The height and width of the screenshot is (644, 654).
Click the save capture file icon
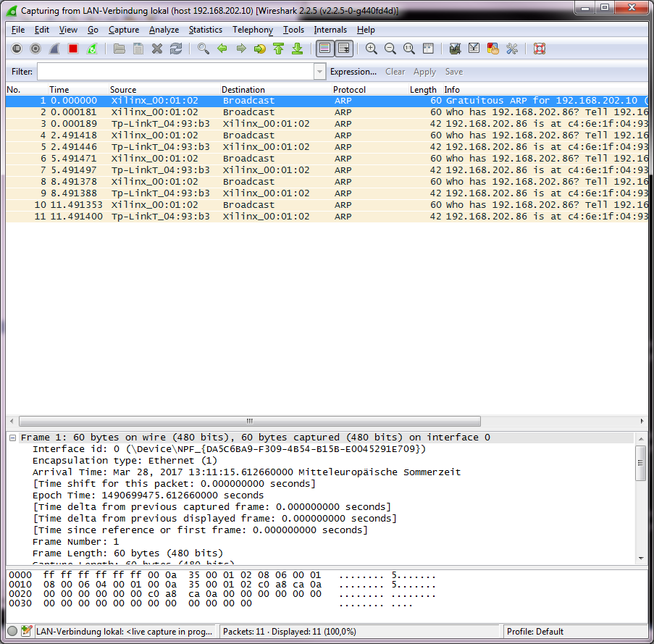tap(138, 49)
